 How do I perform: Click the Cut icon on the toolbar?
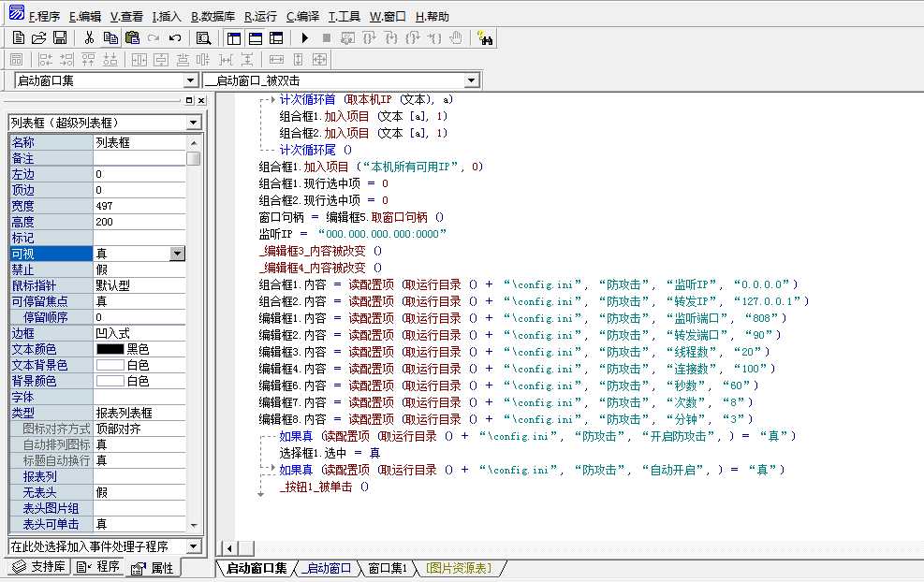click(x=89, y=36)
